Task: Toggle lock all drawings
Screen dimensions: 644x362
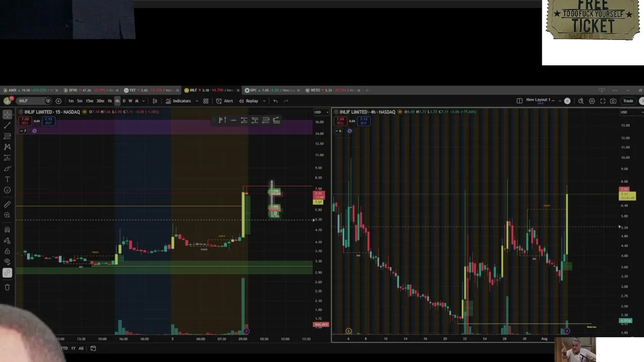Action: (x=7, y=251)
